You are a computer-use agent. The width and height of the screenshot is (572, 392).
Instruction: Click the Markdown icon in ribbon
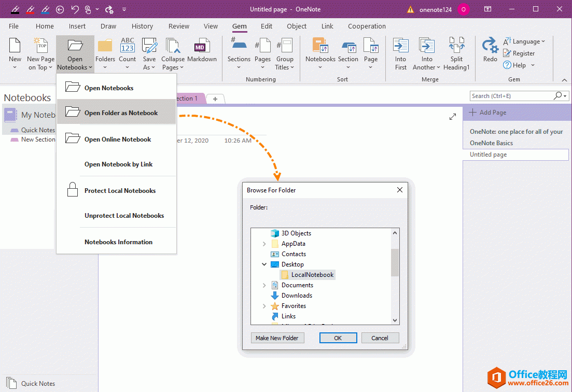pyautogui.click(x=202, y=48)
